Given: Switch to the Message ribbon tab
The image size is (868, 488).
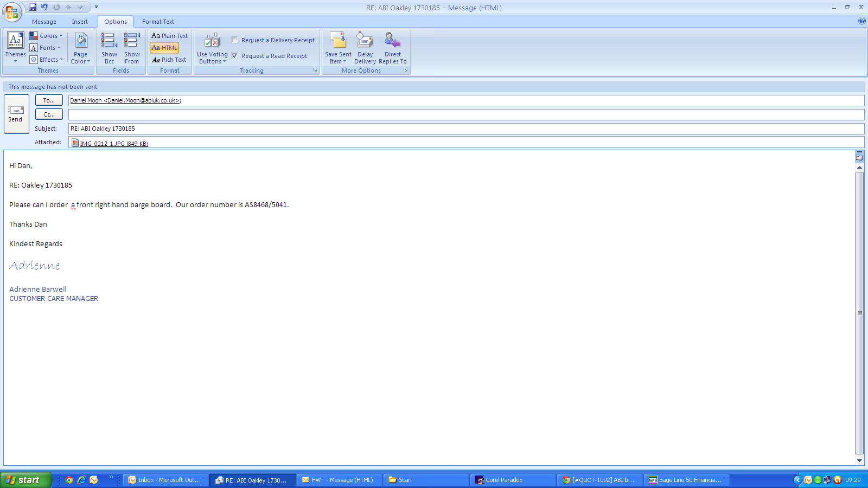Looking at the screenshot, I should (x=44, y=22).
